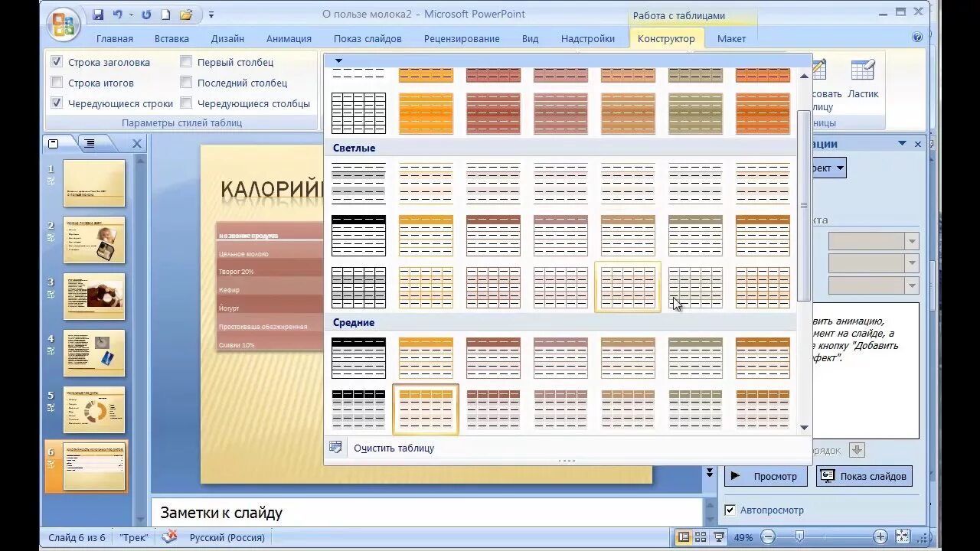980x551 pixels.
Task: Pick the fully gridded black style above Светлые
Action: 358,113
